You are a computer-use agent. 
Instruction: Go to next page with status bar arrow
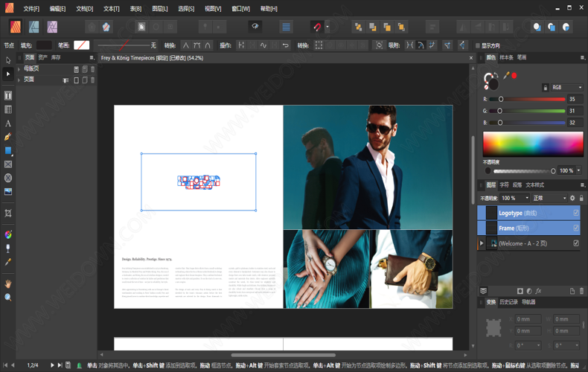(52, 365)
